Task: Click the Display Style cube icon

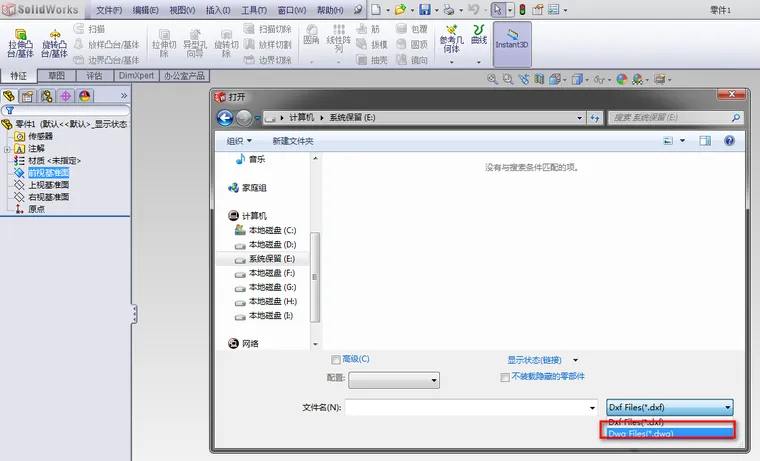Action: pyautogui.click(x=577, y=79)
